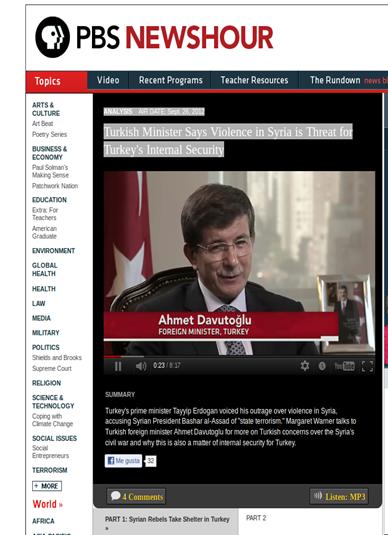The width and height of the screenshot is (388, 535).
Task: Expand topics with the + MORE button
Action: click(47, 486)
